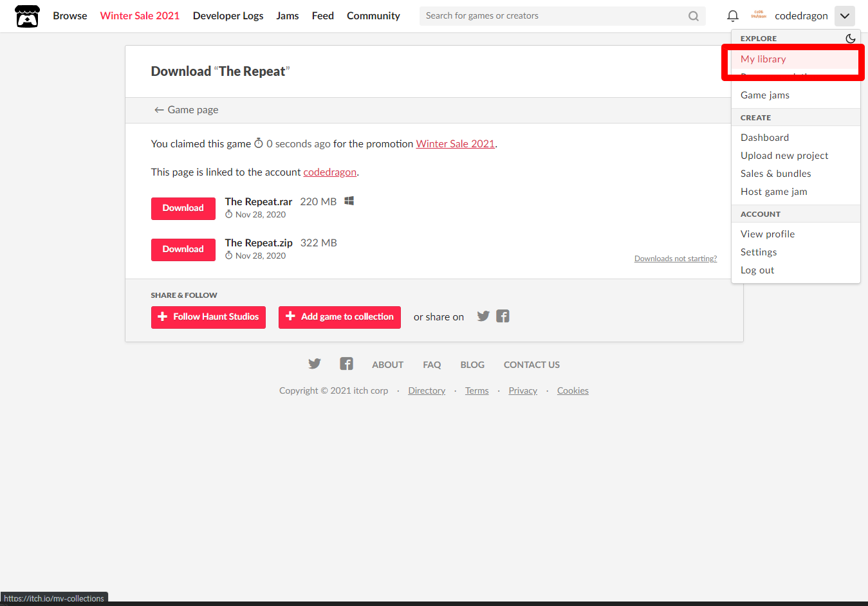
Task: Open footer Facebook icon
Action: point(346,363)
